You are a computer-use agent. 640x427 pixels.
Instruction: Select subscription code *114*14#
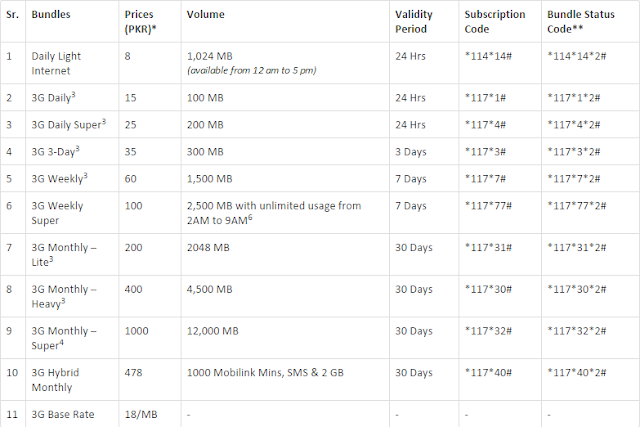488,56
